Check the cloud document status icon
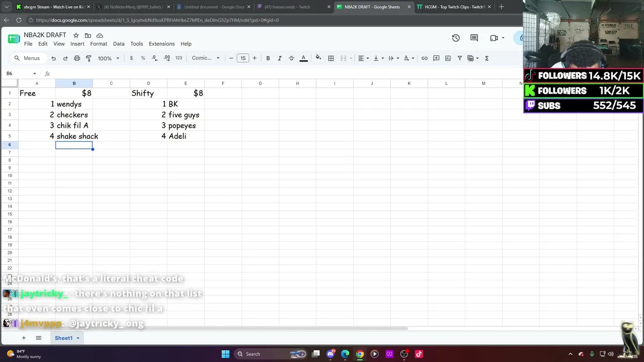The width and height of the screenshot is (644, 362). point(100,35)
